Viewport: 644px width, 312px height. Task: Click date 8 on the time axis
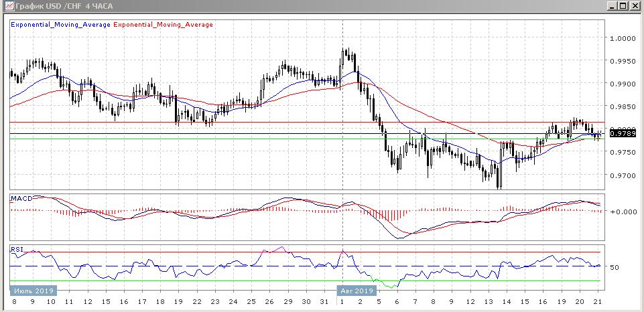click(14, 303)
